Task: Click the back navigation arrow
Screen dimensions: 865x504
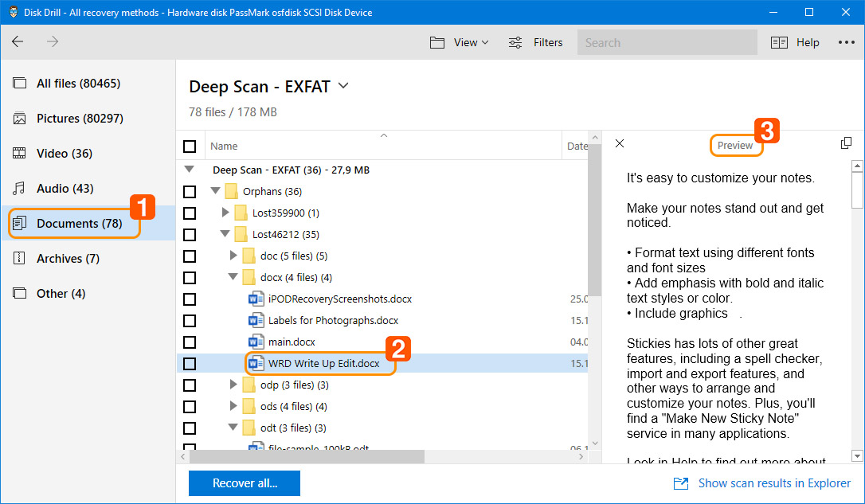Action: [x=18, y=42]
